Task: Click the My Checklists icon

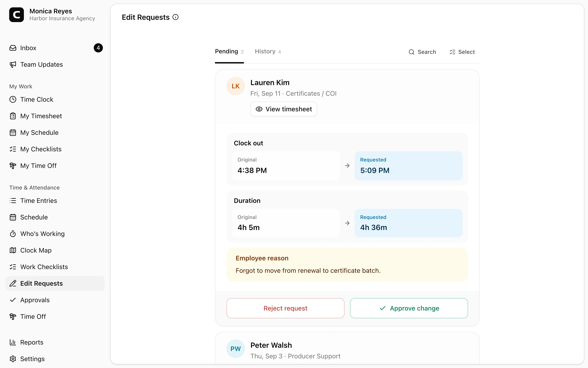Action: click(13, 149)
